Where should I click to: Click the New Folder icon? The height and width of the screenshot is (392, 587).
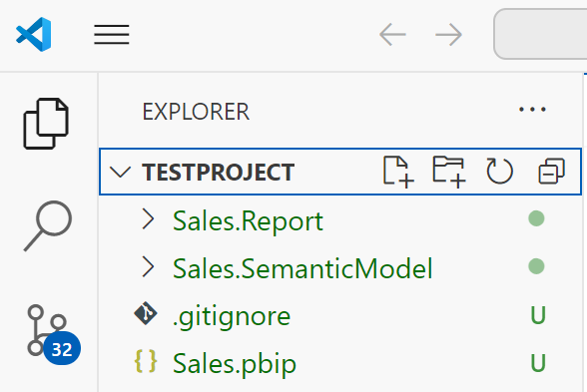[449, 172]
